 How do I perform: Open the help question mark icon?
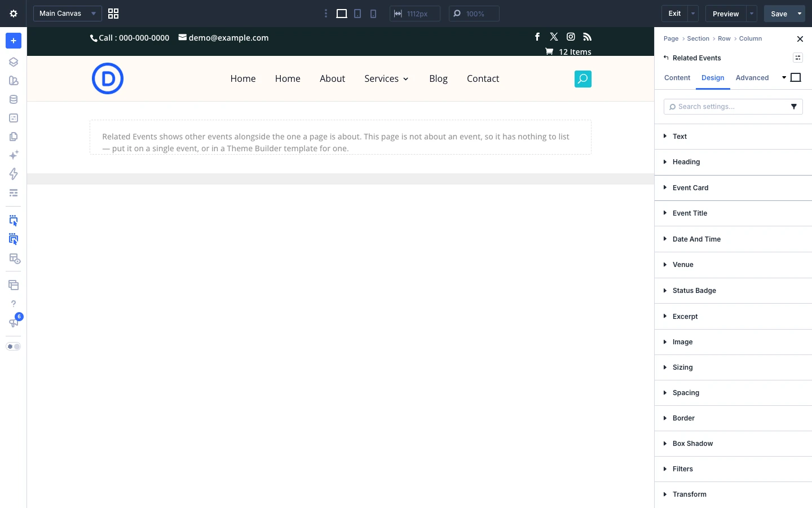coord(14,304)
